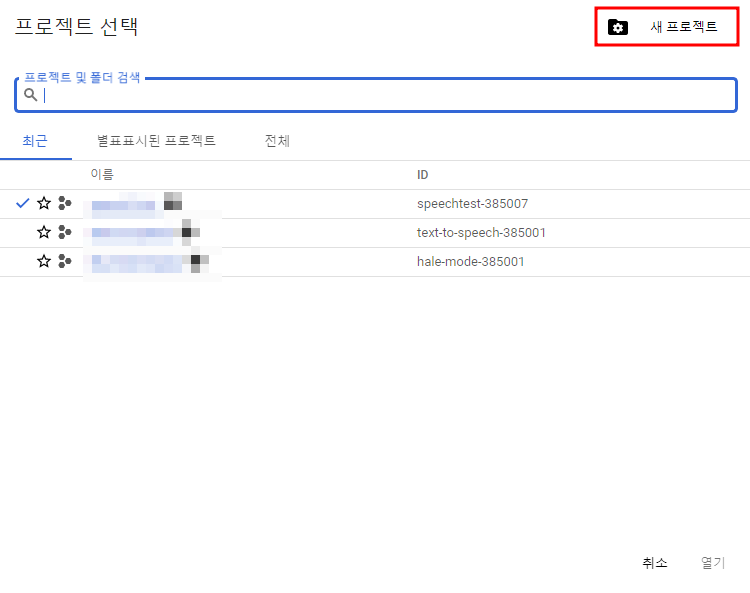This screenshot has width=750, height=593.
Task: Click the search magnifier icon
Action: [x=31, y=95]
